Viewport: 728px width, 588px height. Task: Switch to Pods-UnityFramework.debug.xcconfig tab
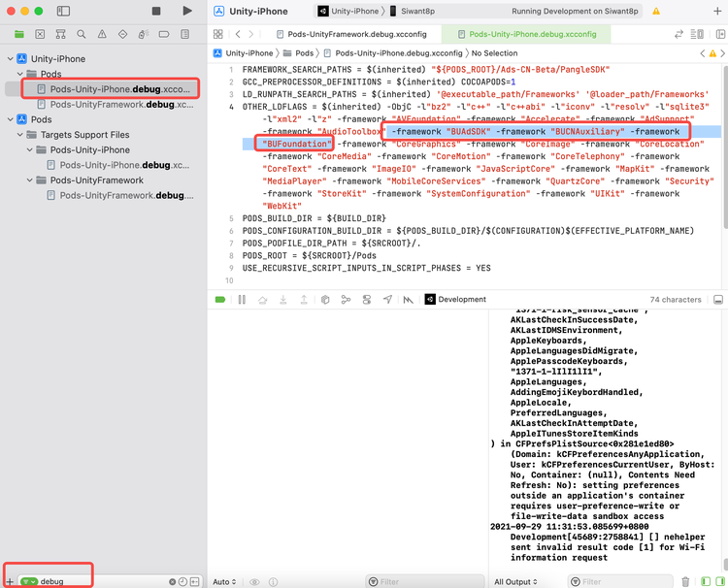(351, 34)
